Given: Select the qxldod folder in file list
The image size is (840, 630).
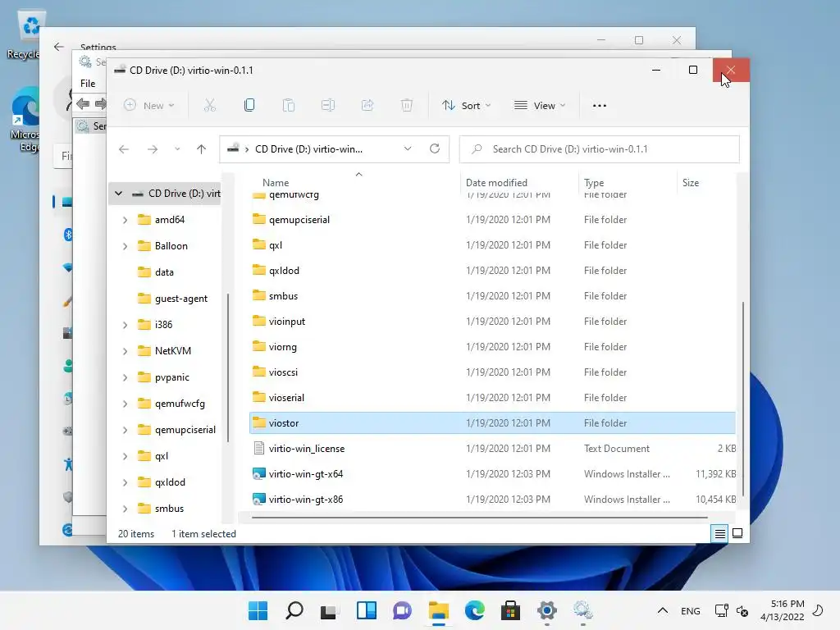Looking at the screenshot, I should (492, 270).
